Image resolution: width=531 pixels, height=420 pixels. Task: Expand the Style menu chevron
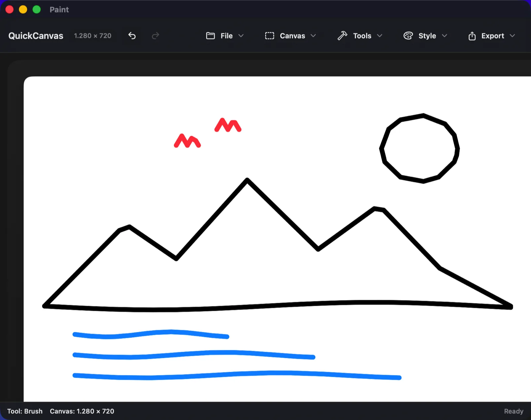[445, 36]
